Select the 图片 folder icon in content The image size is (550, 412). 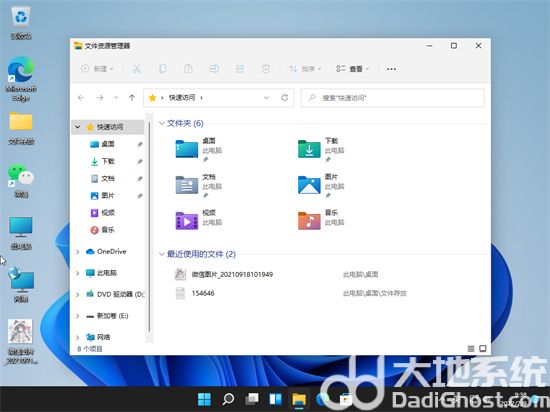309,185
